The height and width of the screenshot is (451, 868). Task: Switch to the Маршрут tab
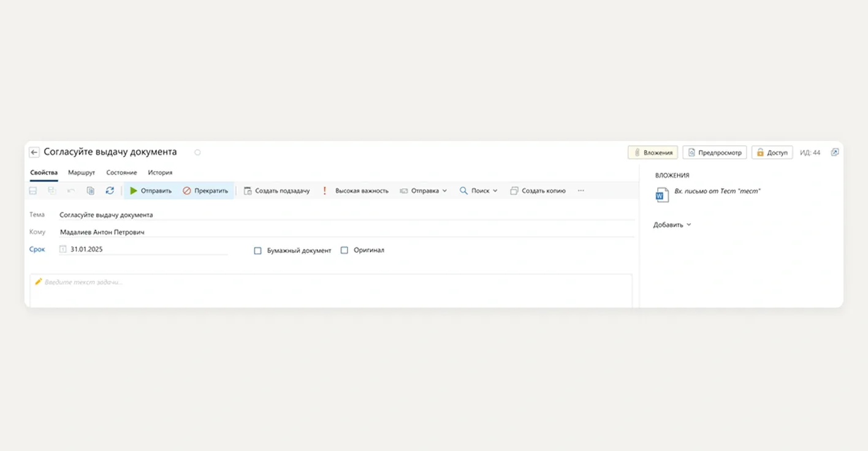coord(82,173)
